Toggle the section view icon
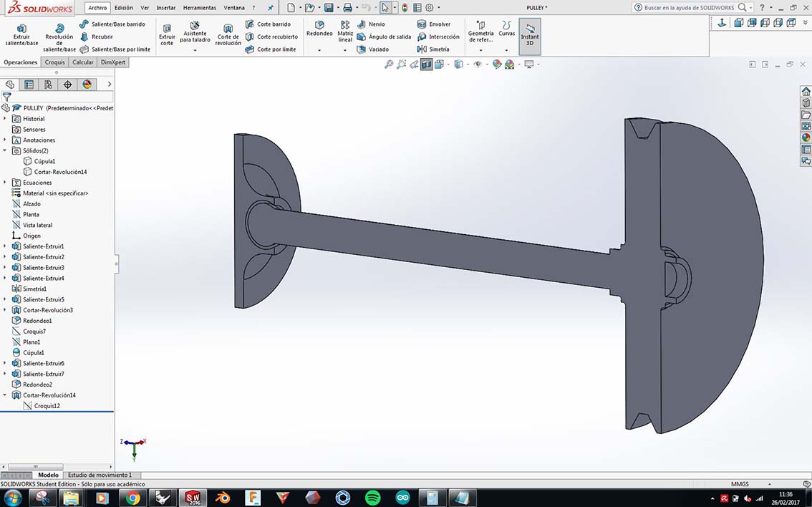This screenshot has height=507, width=812. 426,64
